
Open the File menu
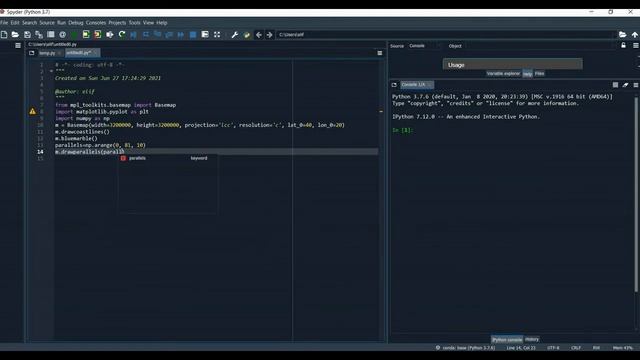click(x=4, y=23)
